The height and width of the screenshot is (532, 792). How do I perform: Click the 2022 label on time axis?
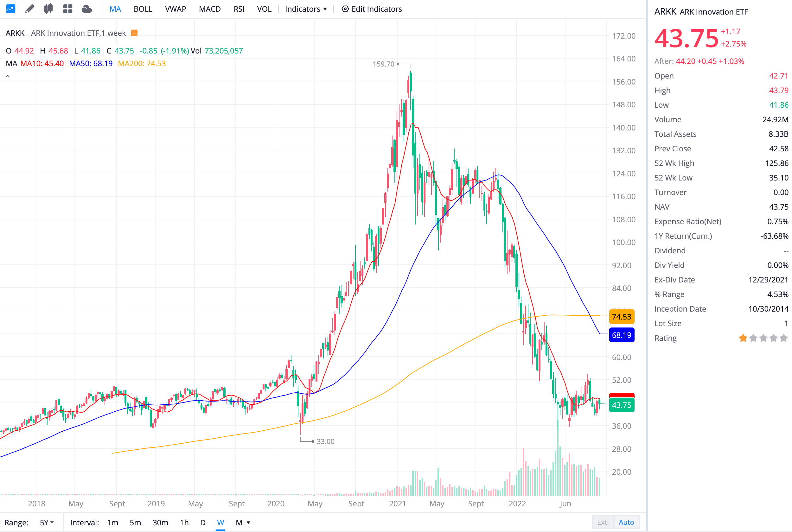517,503
